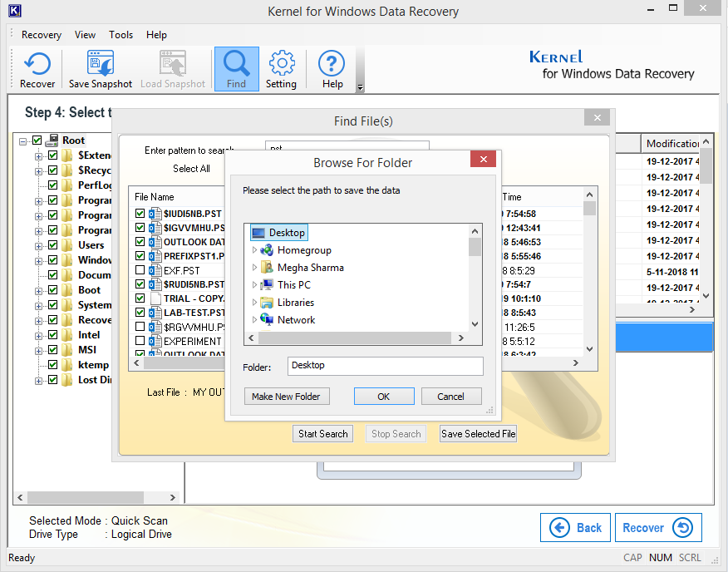Click the EXF.PST file icon

[x=155, y=270]
